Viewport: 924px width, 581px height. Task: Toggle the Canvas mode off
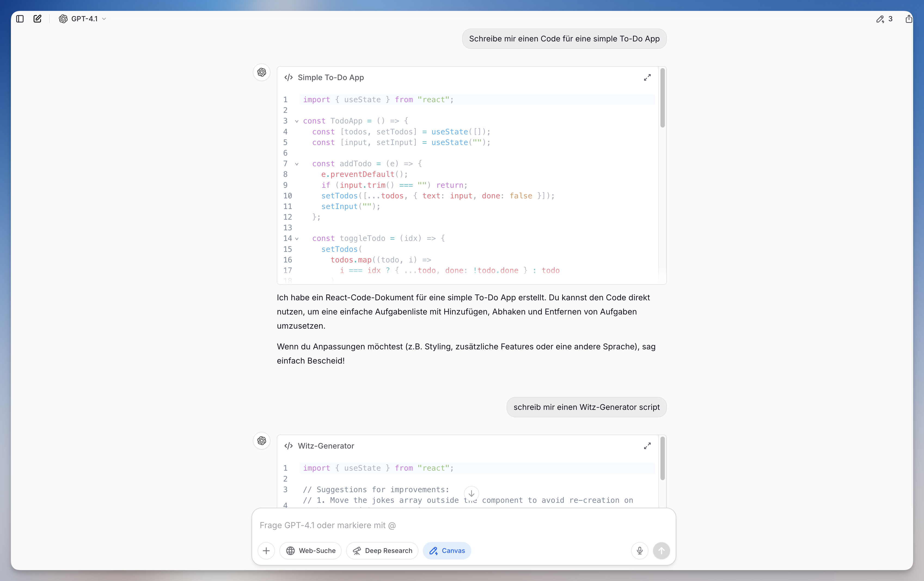[x=447, y=551]
